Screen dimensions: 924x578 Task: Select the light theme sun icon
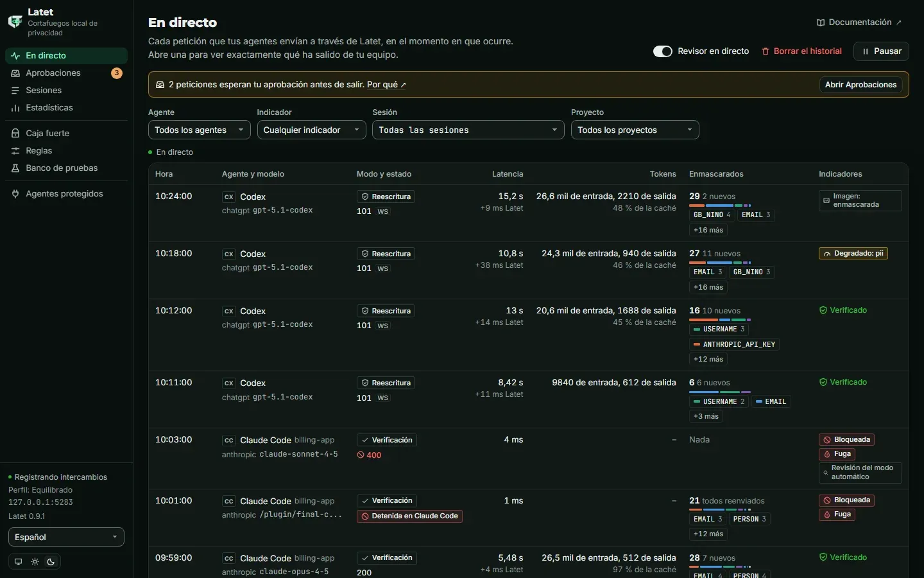[x=35, y=561]
